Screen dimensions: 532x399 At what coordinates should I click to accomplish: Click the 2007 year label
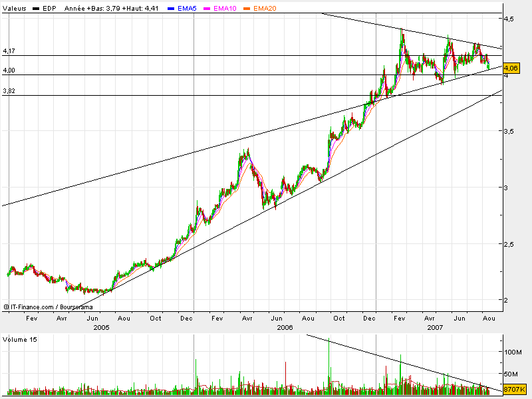435,327
